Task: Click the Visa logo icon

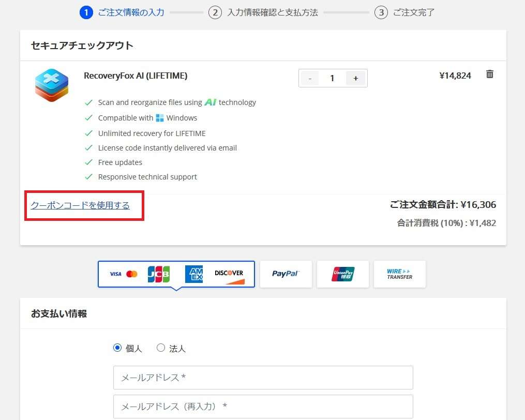Action: pyautogui.click(x=115, y=274)
